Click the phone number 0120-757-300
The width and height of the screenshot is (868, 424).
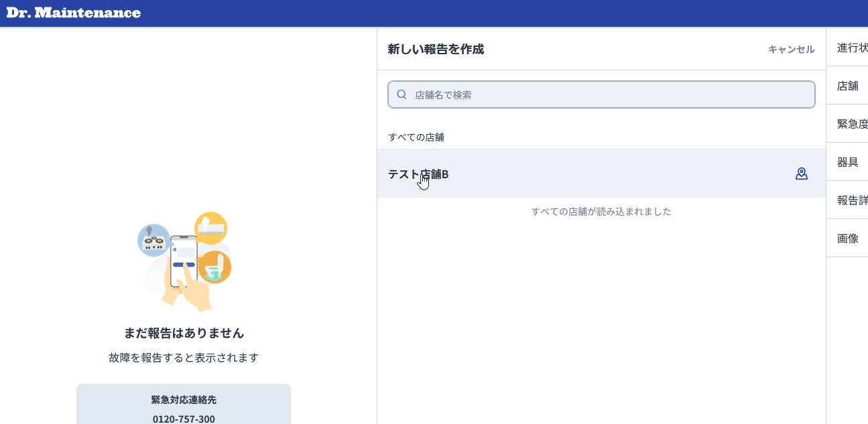[184, 419]
